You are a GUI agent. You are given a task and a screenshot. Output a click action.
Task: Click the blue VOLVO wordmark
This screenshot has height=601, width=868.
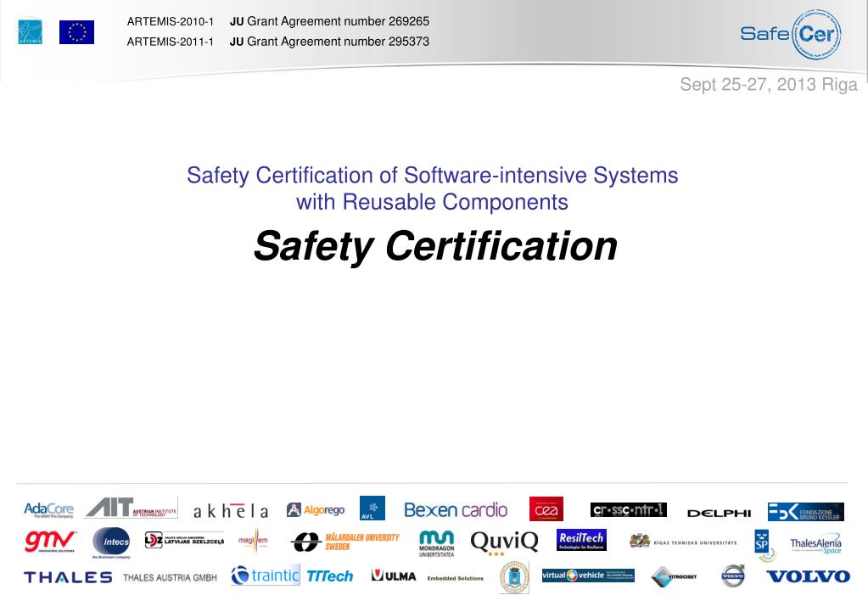[809, 576]
